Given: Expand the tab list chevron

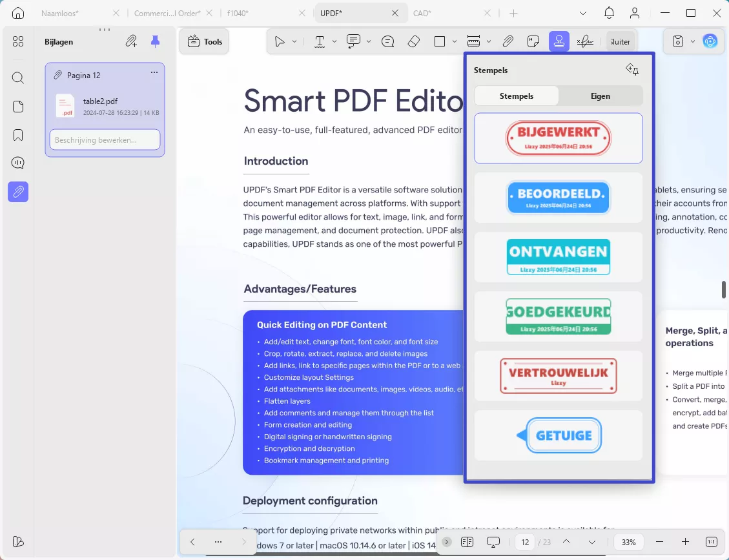Looking at the screenshot, I should tap(583, 13).
